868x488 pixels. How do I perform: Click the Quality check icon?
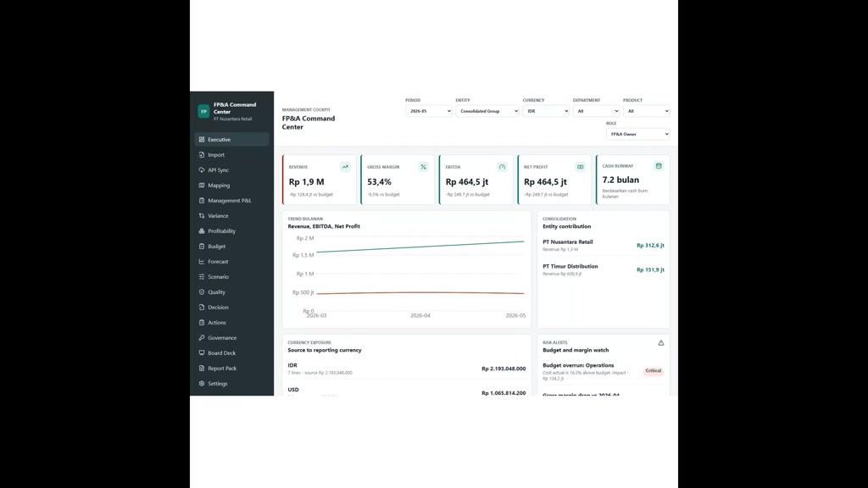point(202,291)
